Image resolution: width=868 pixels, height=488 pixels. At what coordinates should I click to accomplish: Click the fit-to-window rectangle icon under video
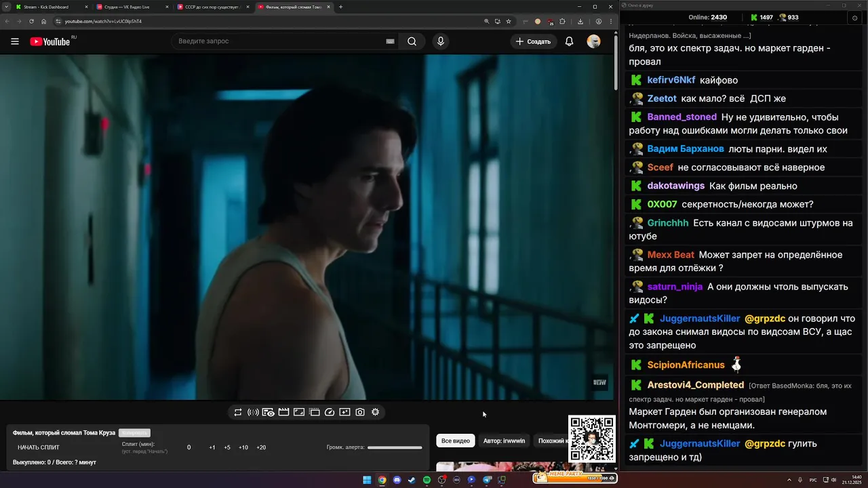click(298, 412)
